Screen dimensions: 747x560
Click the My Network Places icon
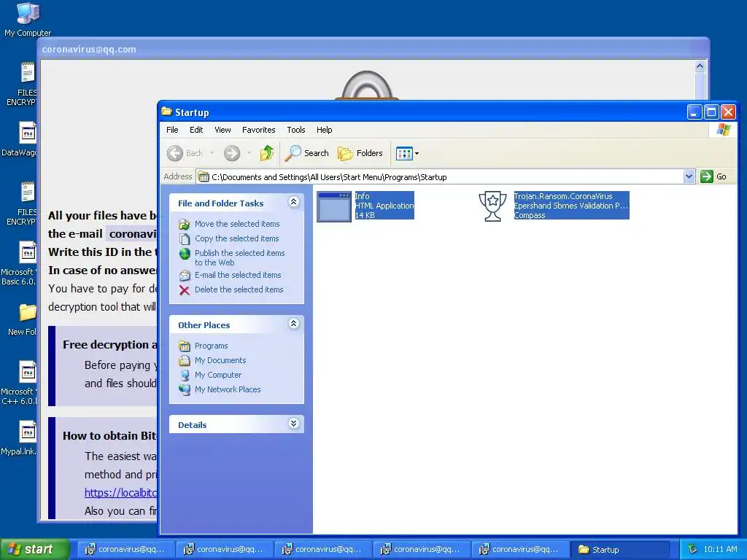point(185,390)
